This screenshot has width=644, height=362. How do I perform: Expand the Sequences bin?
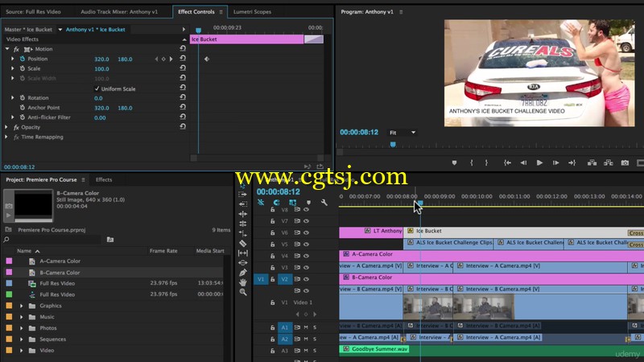tap(22, 339)
